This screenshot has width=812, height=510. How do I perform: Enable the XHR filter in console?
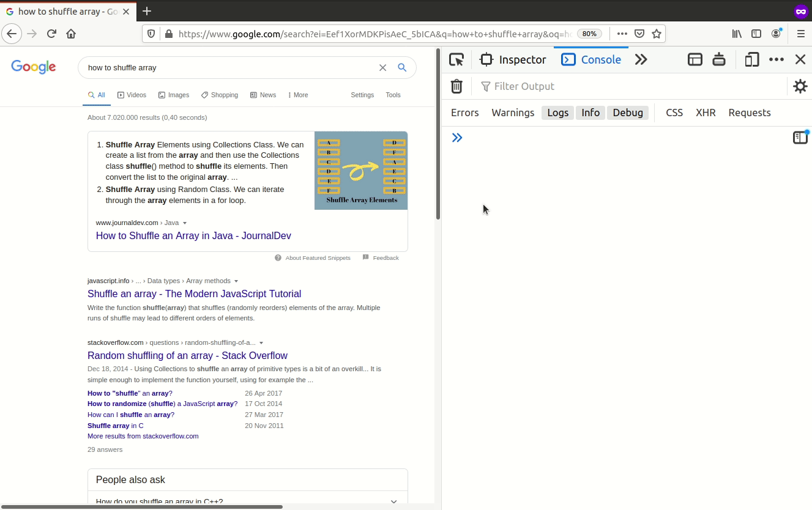[x=706, y=113]
